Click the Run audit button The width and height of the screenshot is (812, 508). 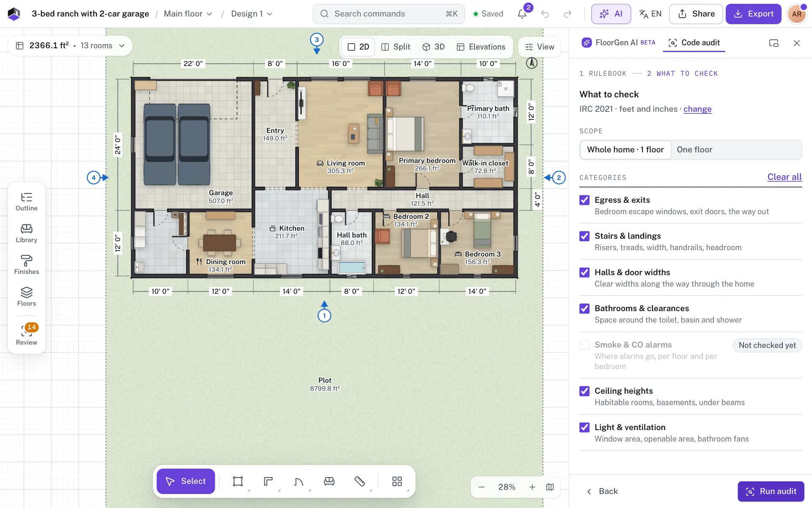click(771, 491)
